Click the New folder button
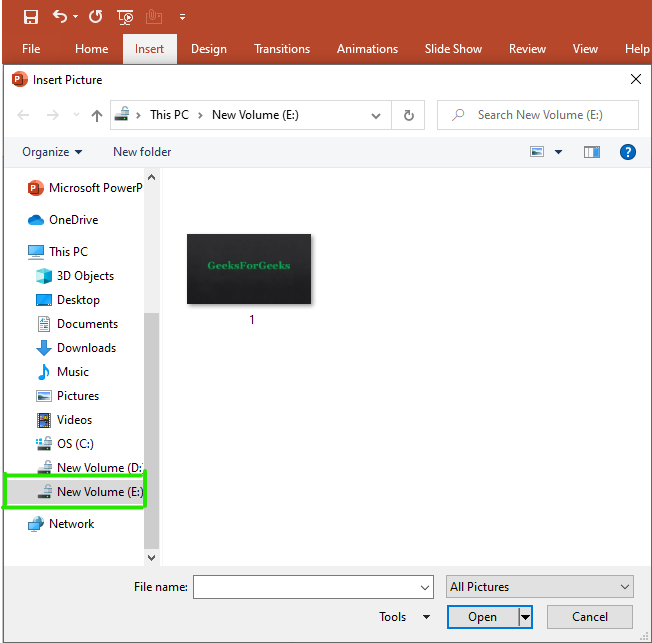Image resolution: width=652 pixels, height=643 pixels. (x=142, y=152)
